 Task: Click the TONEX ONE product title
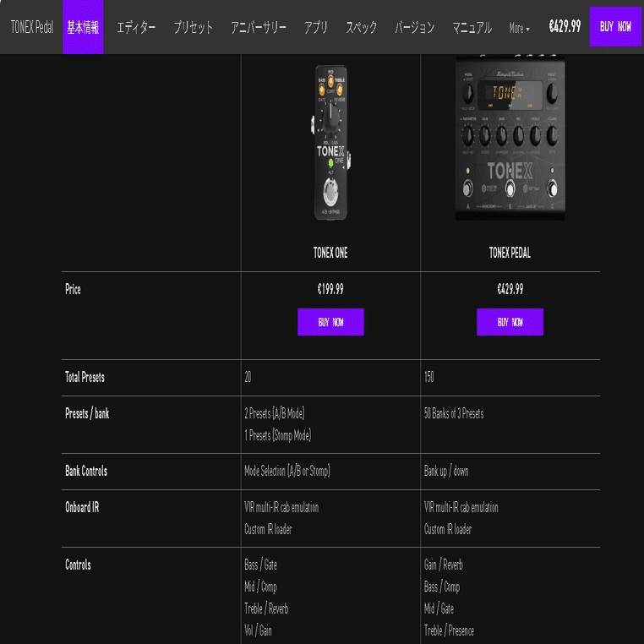pos(330,253)
